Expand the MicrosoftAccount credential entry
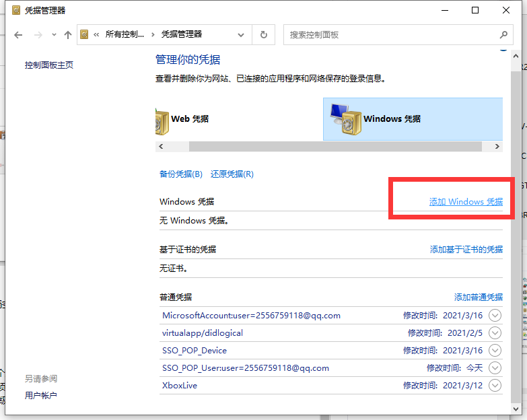The image size is (527, 420). (495, 315)
